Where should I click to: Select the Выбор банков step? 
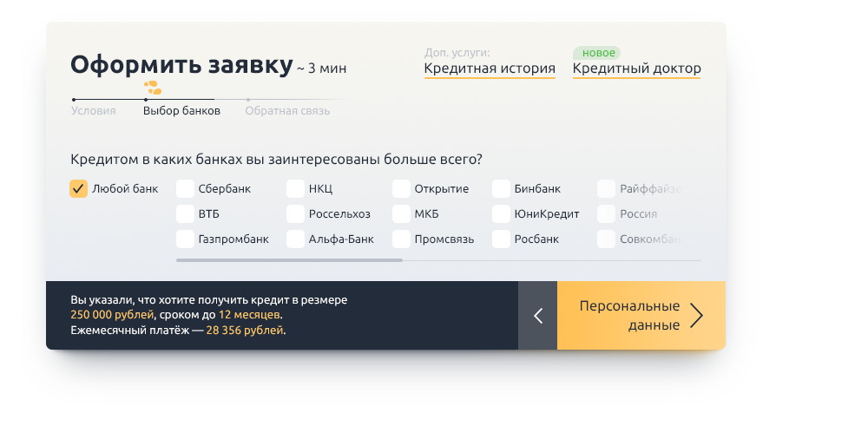(x=181, y=111)
